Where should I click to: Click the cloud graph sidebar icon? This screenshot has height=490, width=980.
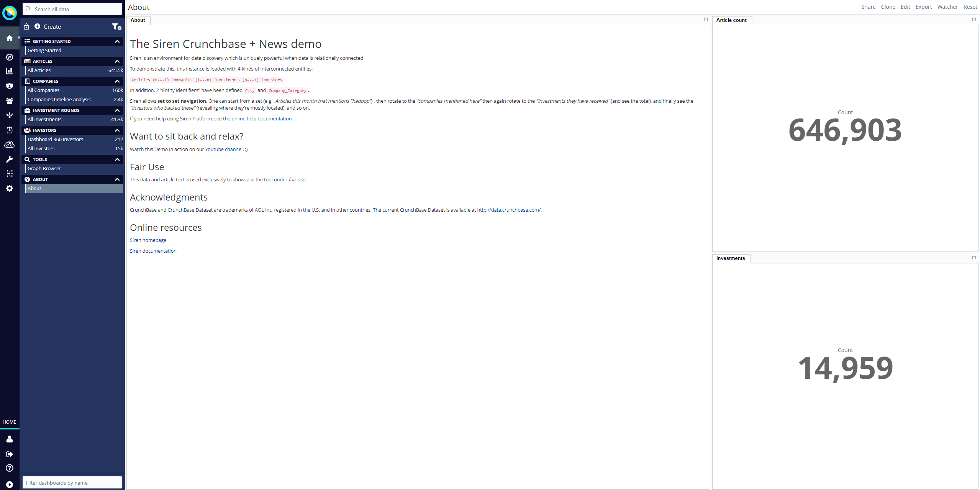coord(10,145)
